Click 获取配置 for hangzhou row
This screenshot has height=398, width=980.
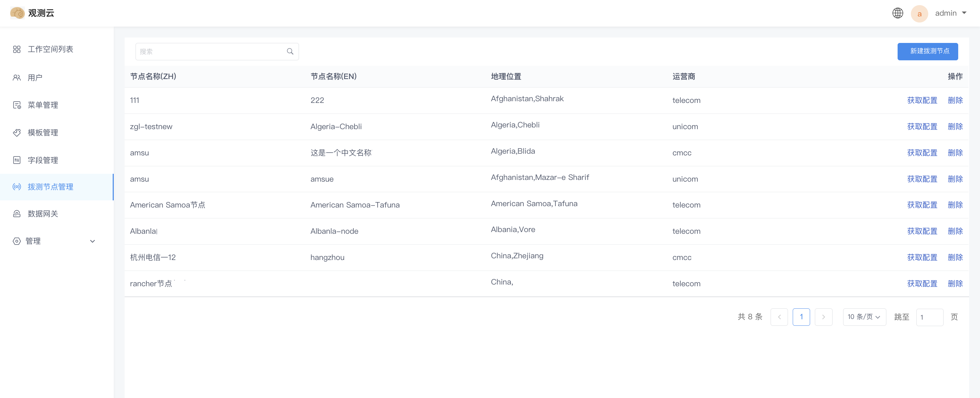pyautogui.click(x=922, y=258)
